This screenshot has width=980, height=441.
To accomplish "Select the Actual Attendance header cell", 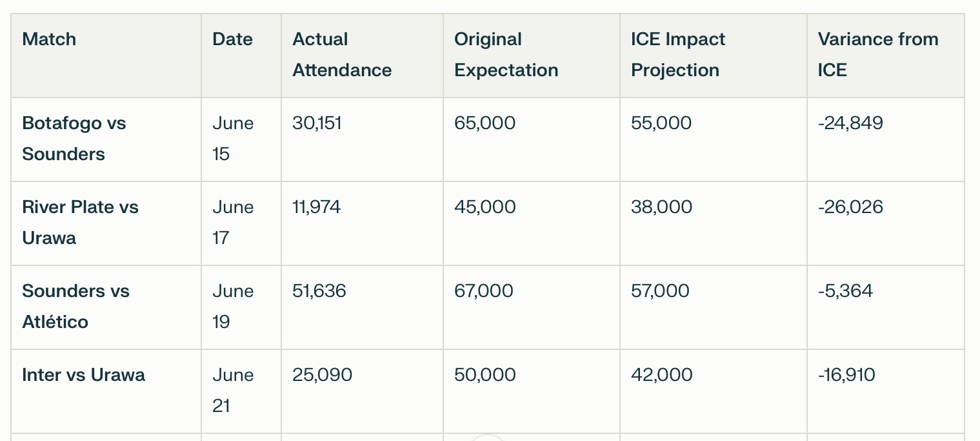I will (x=342, y=55).
